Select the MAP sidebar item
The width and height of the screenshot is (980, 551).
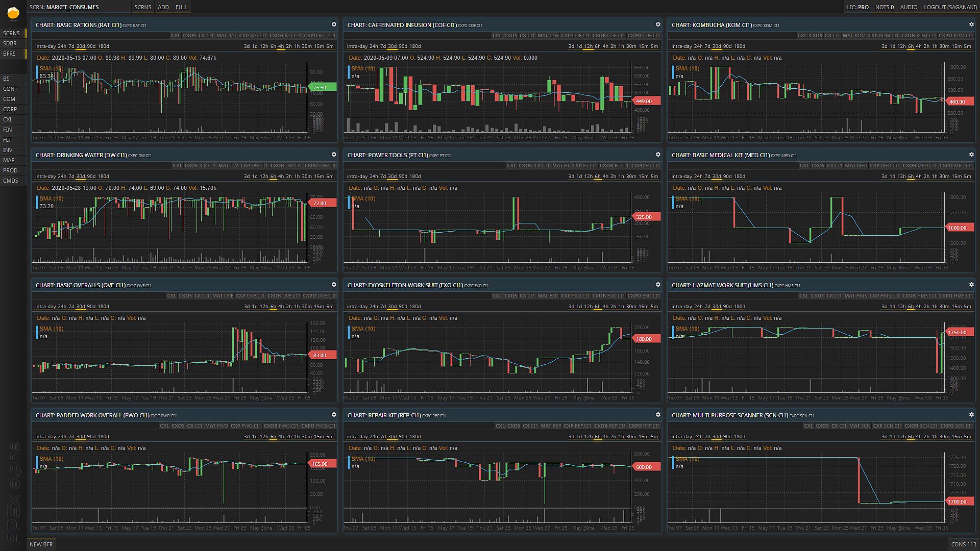pyautogui.click(x=9, y=160)
